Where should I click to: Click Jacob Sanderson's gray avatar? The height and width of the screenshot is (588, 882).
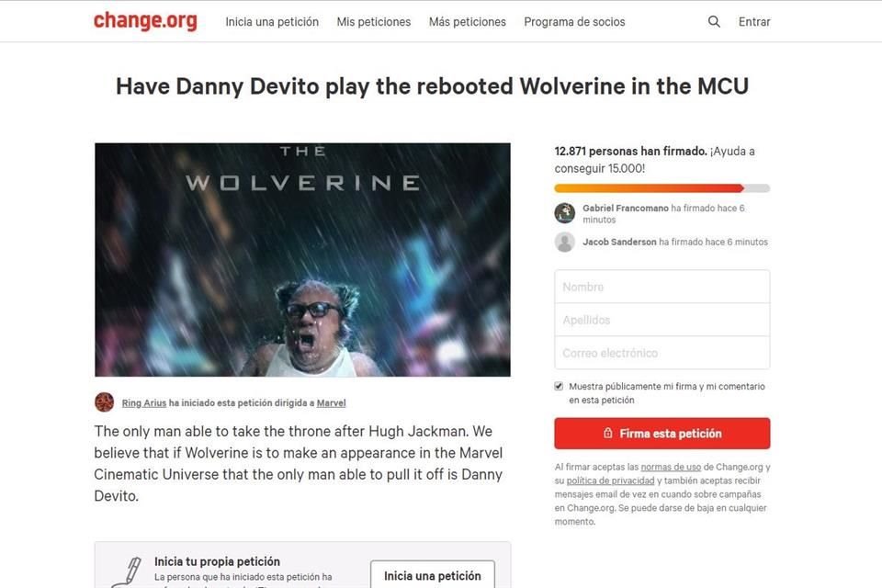[565, 242]
